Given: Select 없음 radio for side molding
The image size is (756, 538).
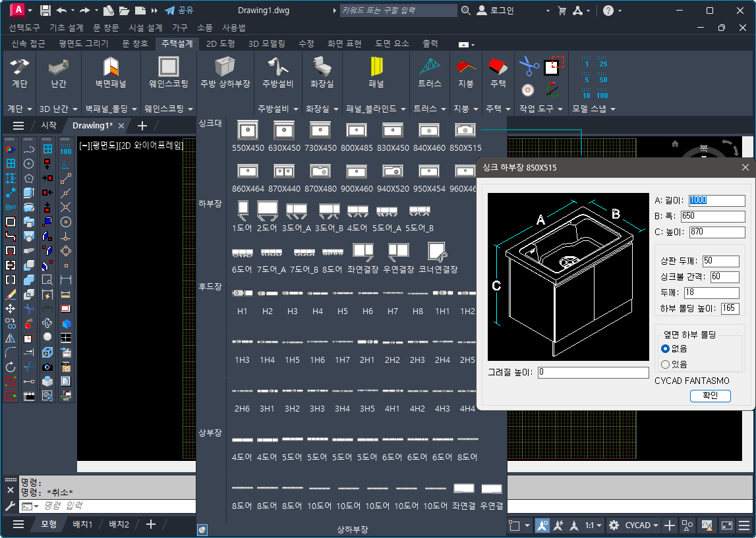Looking at the screenshot, I should 666,348.
